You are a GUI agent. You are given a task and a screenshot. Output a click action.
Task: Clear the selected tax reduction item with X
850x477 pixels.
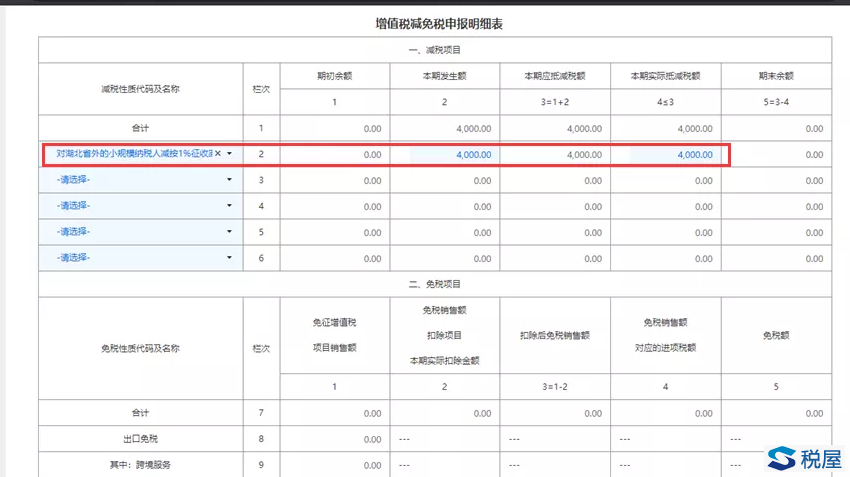coord(218,153)
